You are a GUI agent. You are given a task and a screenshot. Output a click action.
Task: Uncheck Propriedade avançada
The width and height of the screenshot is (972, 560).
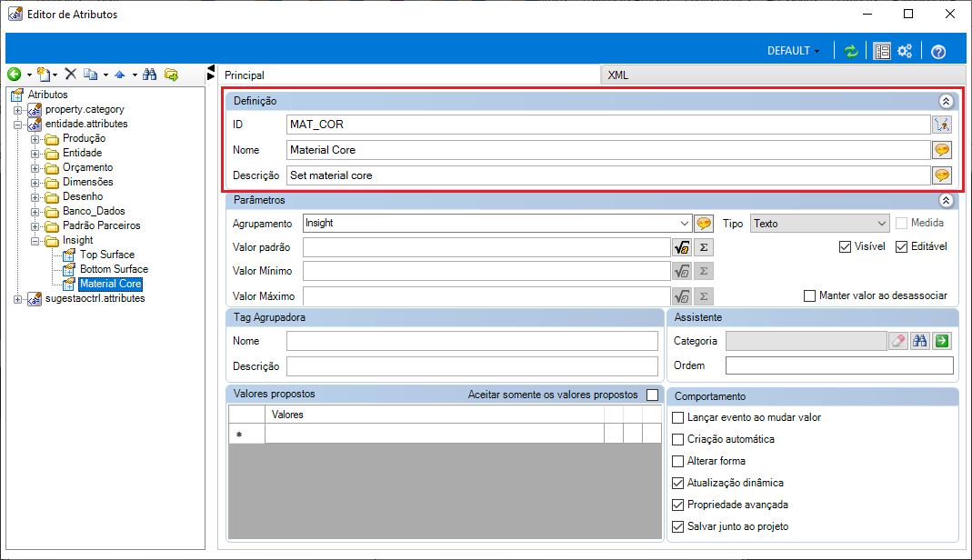[678, 505]
